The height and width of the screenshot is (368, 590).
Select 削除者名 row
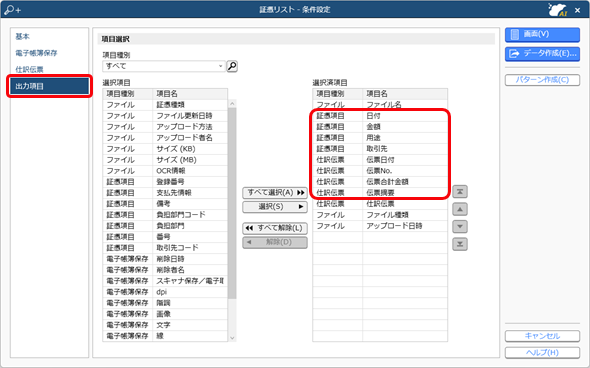[x=165, y=270]
